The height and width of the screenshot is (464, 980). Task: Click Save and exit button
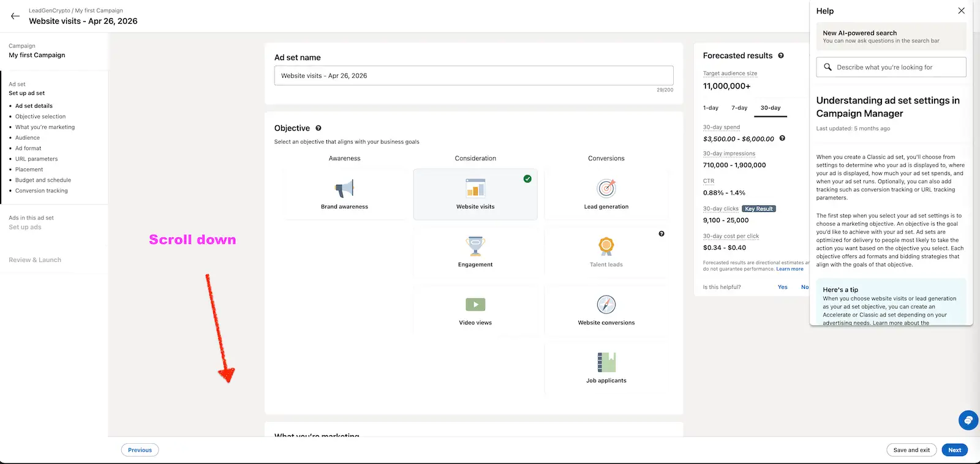click(x=911, y=450)
